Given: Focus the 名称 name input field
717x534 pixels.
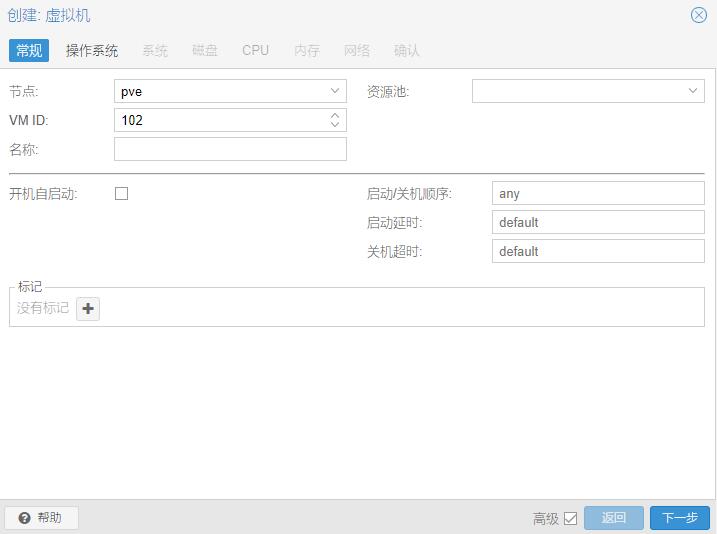Looking at the screenshot, I should pos(230,149).
